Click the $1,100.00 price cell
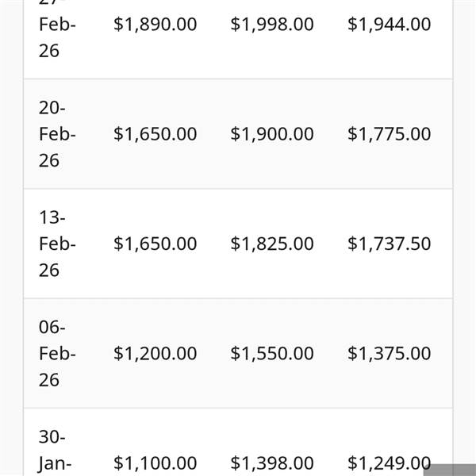476x476 pixels. tap(155, 463)
